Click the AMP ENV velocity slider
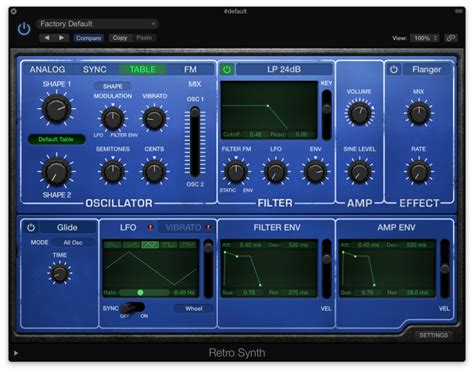 [445, 268]
